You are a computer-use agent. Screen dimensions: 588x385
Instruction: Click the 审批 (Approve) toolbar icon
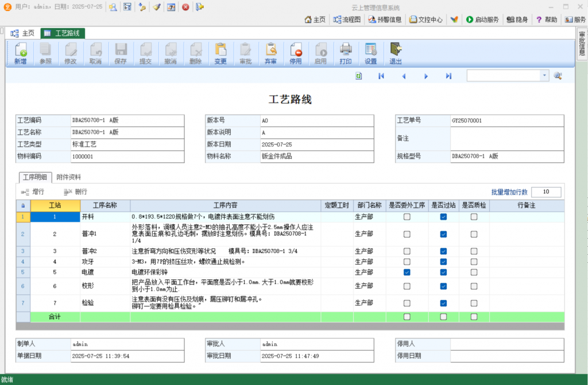tap(246, 53)
